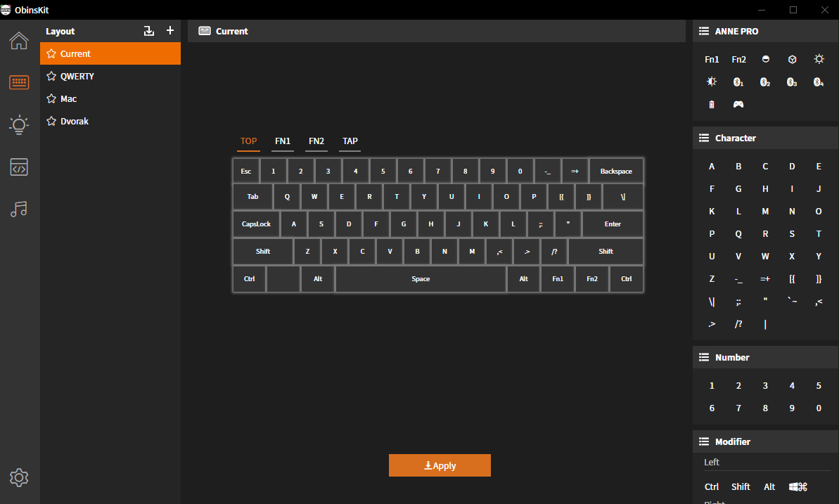Select the Bluetooth 4 icon
Image resolution: width=839 pixels, height=504 pixels.
(x=819, y=82)
